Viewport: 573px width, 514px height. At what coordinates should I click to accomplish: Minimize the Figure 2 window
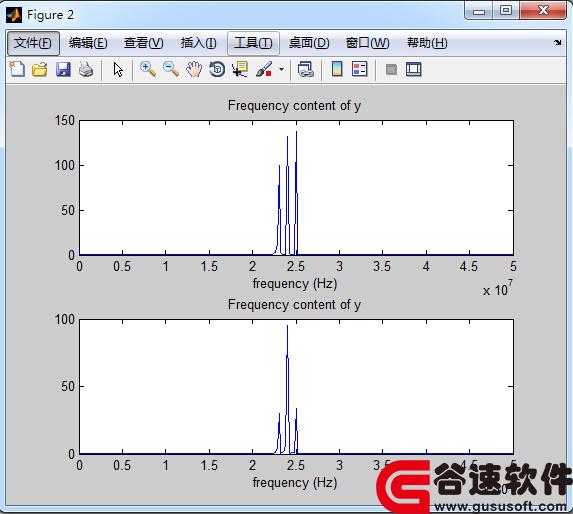point(479,11)
